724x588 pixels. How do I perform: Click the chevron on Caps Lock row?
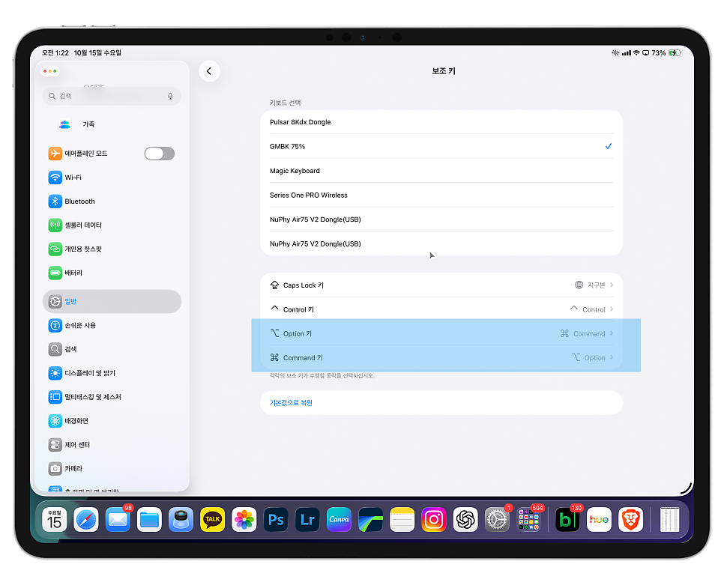[612, 285]
